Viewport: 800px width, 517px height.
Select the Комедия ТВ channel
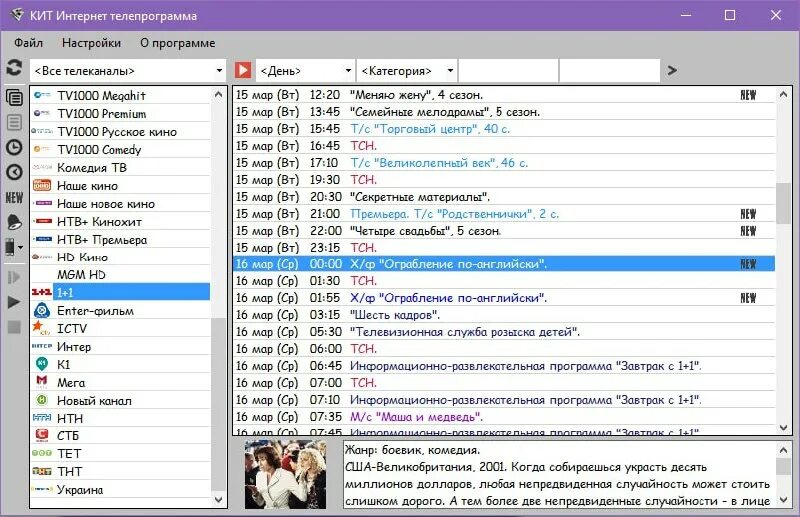click(120, 167)
